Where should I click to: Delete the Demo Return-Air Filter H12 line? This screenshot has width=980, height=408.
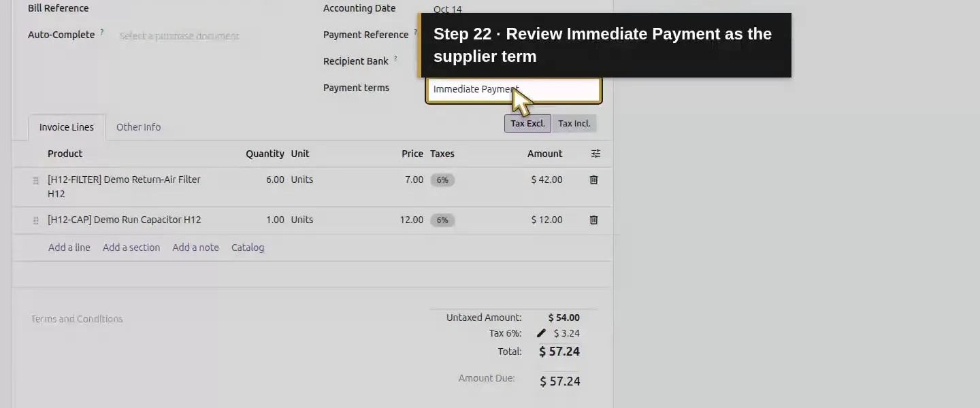tap(593, 180)
